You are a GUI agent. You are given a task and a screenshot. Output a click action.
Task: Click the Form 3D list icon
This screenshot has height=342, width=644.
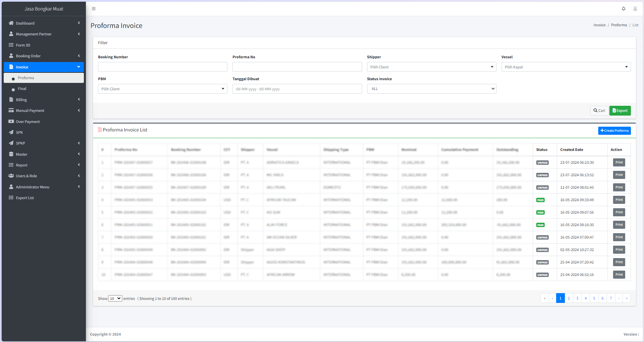coord(11,45)
